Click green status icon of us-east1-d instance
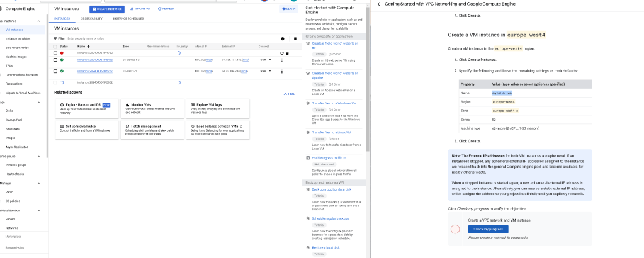644x258 pixels. 62,72
